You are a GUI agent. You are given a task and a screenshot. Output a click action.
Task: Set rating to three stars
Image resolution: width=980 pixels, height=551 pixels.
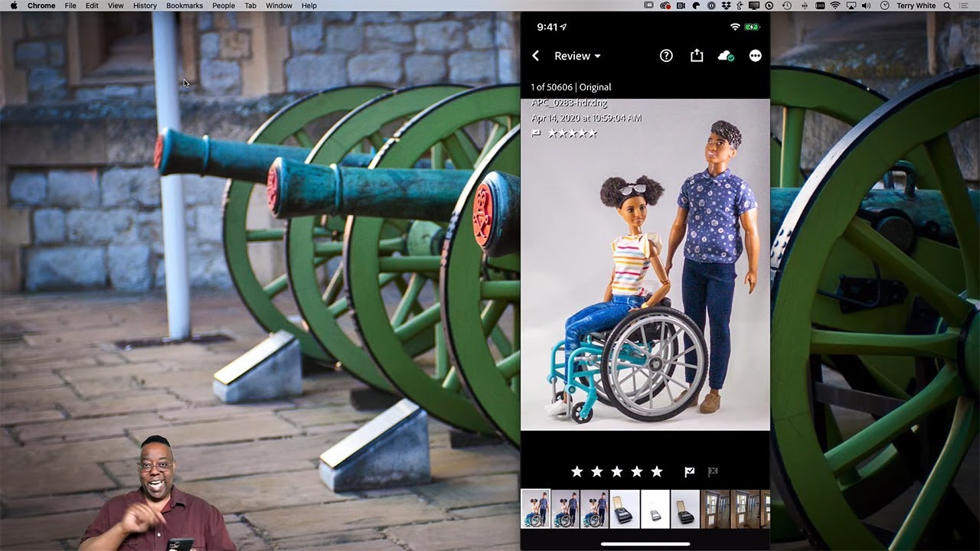(x=616, y=471)
